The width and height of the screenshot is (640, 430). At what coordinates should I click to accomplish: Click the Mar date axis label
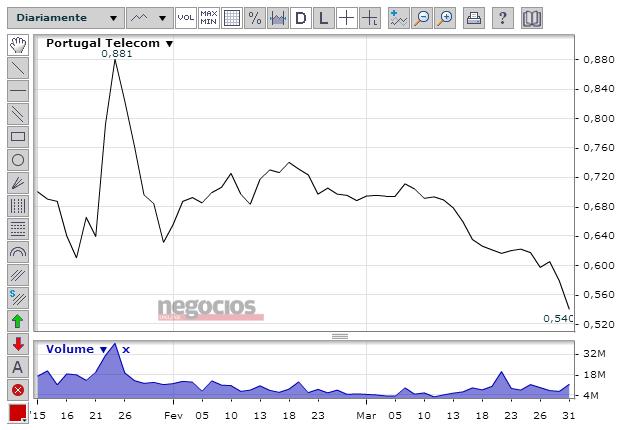367,416
